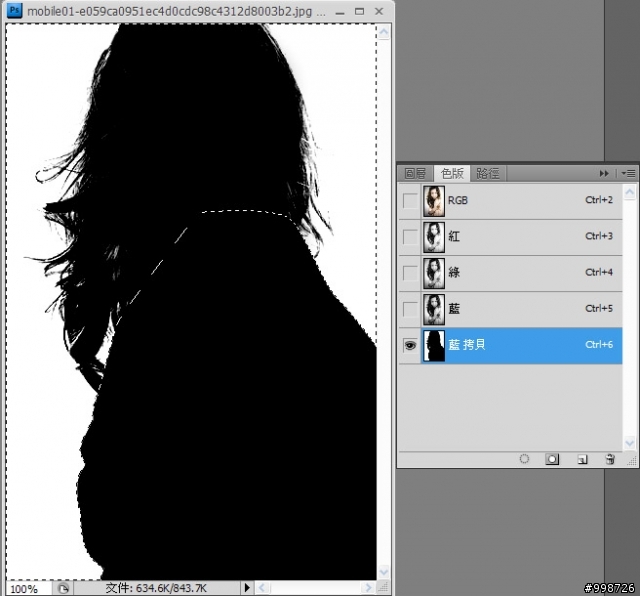Toggle visibility of 紅 (Red) channel
Image resolution: width=640 pixels, height=596 pixels.
pos(410,236)
